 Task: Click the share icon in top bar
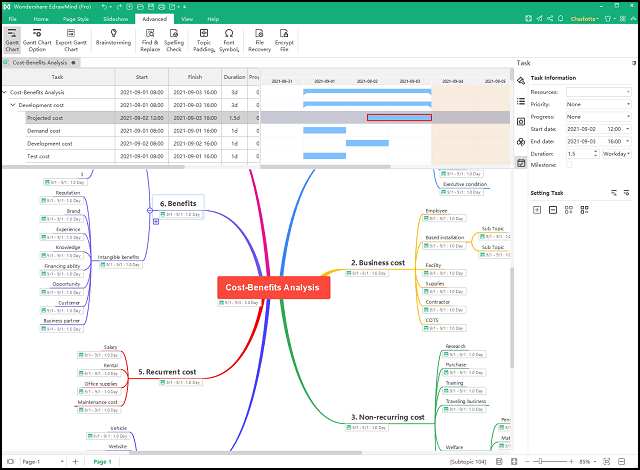(550, 18)
